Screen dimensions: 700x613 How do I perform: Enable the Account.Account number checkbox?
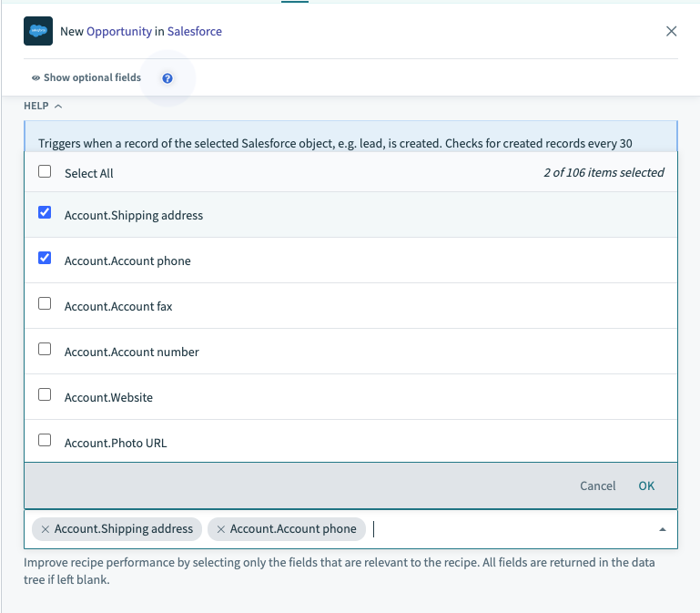click(45, 350)
